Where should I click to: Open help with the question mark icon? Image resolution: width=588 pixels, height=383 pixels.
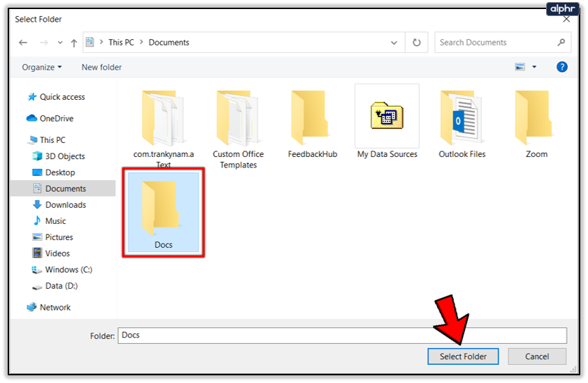561,67
